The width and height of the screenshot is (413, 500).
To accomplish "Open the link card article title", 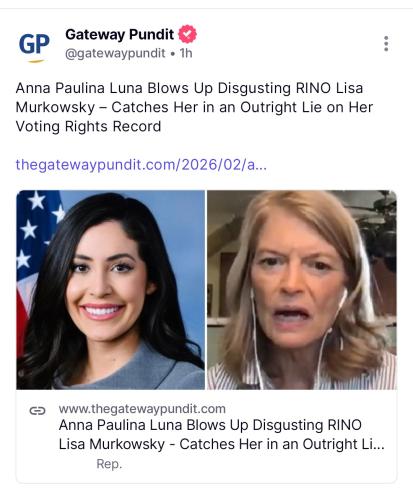I will coord(222,435).
